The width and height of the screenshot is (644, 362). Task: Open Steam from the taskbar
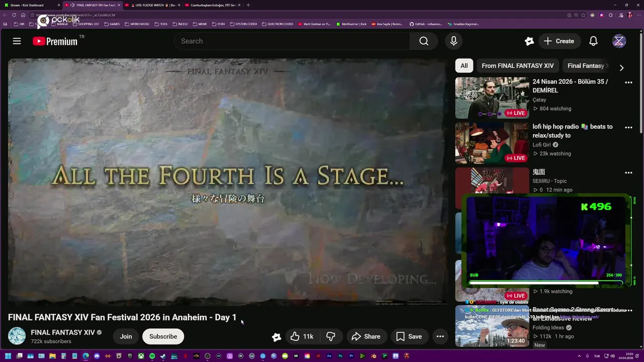pyautogui.click(x=163, y=356)
